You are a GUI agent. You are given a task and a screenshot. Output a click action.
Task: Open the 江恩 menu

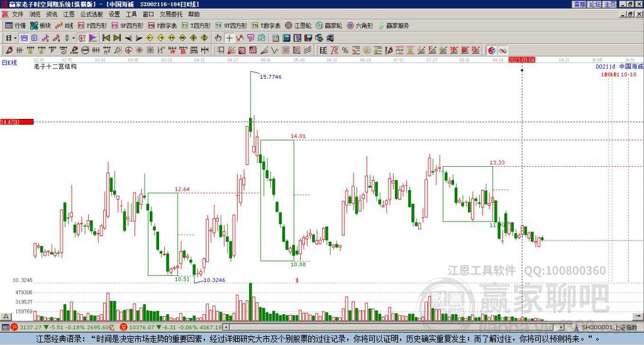pos(69,14)
